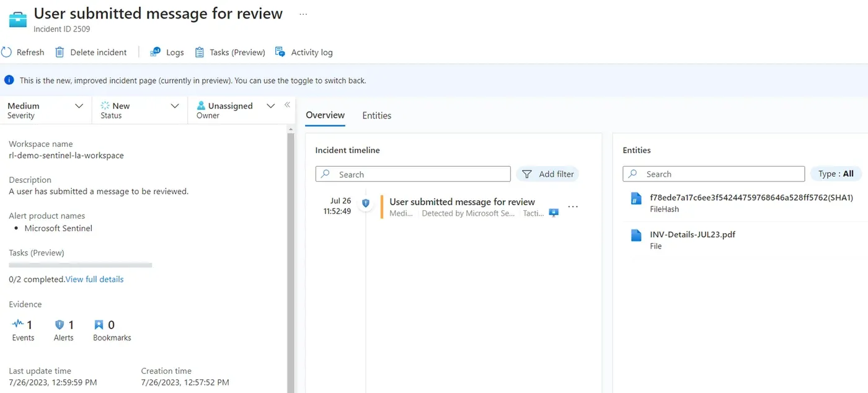The height and width of the screenshot is (393, 868).
Task: Click the incident briefcase icon
Action: (x=17, y=19)
